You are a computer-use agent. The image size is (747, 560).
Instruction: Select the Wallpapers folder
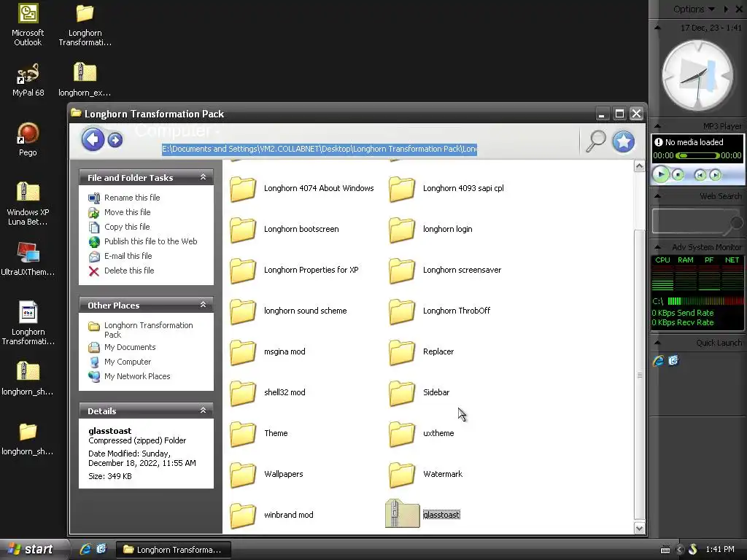[x=267, y=474]
